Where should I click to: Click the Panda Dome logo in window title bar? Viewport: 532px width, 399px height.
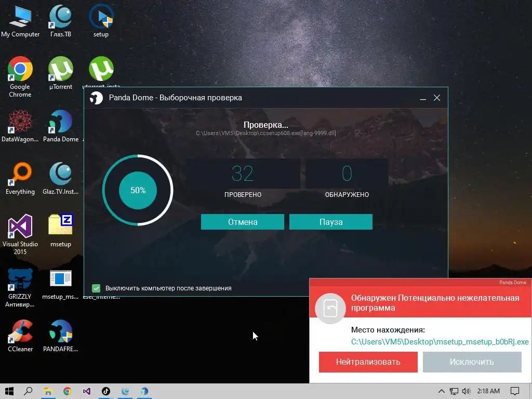tap(96, 98)
